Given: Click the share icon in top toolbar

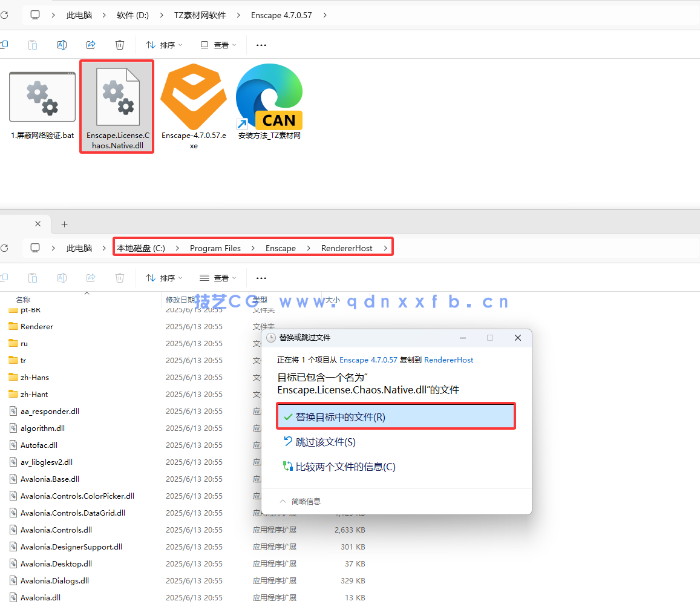Looking at the screenshot, I should pos(91,45).
